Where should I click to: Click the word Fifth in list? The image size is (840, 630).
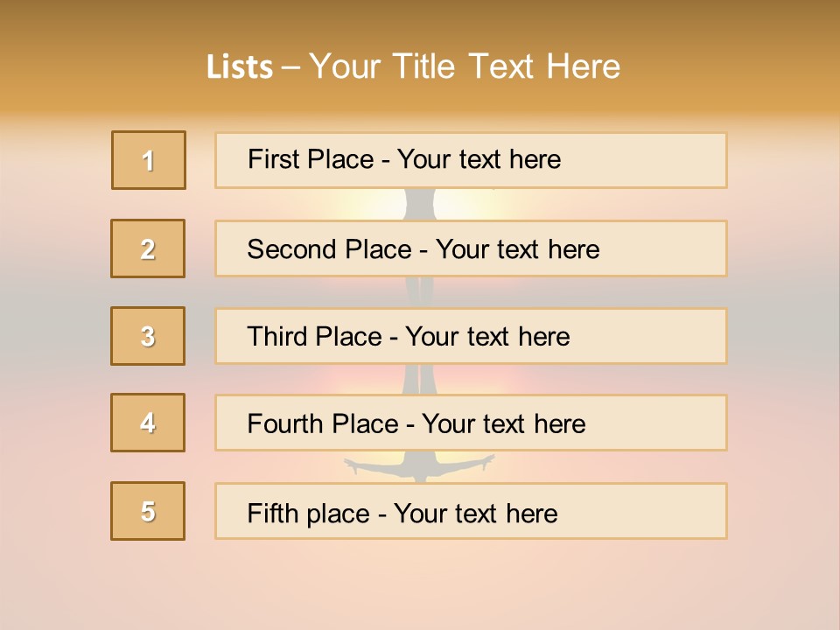tap(272, 514)
